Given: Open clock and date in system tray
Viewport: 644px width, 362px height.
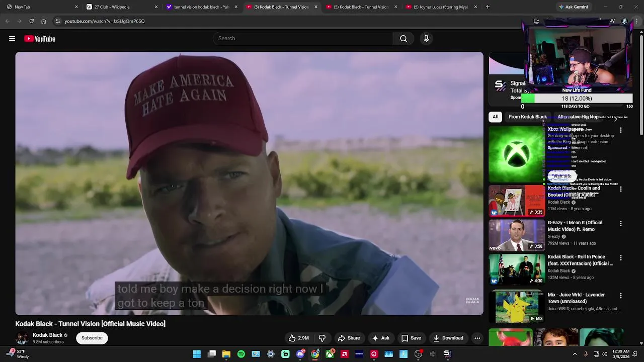Looking at the screenshot, I should (x=621, y=354).
